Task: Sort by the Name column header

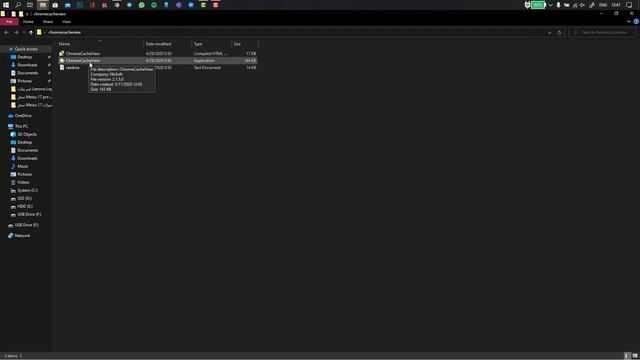Action: click(x=100, y=44)
